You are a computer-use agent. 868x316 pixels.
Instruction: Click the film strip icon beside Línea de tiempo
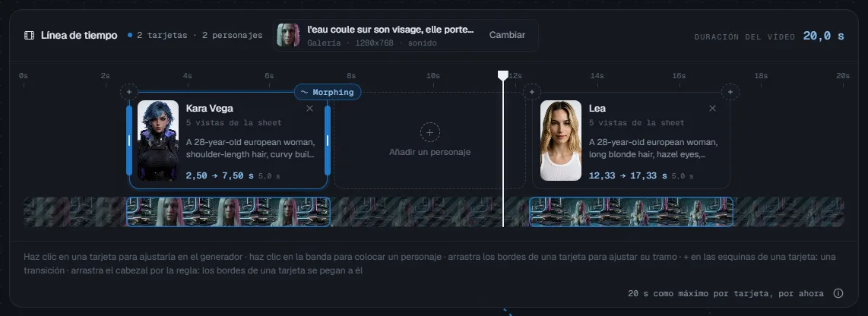[x=29, y=36]
